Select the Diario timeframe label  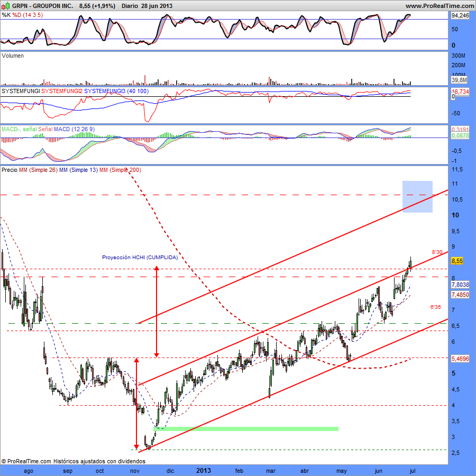(x=130, y=6)
